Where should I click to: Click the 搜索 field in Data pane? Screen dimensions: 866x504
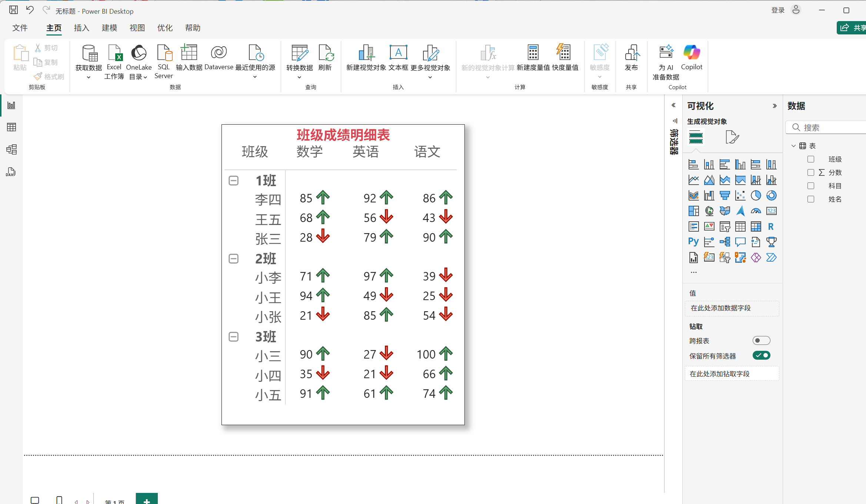click(830, 128)
